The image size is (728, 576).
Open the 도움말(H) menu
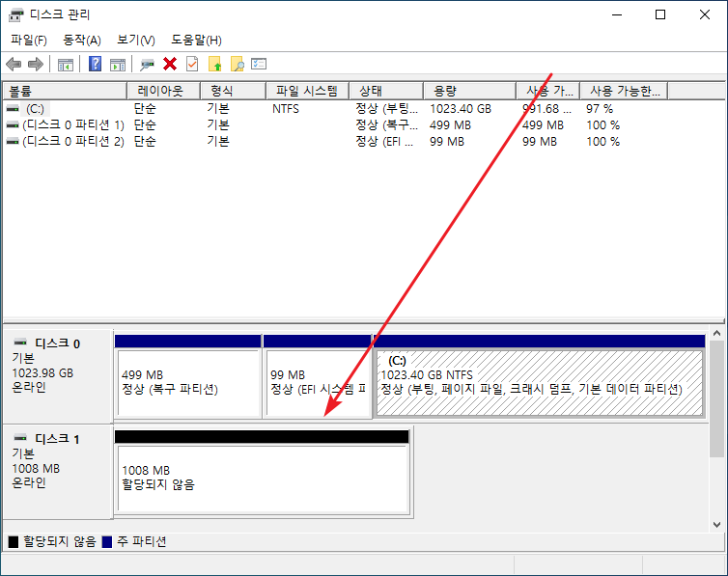[196, 41]
